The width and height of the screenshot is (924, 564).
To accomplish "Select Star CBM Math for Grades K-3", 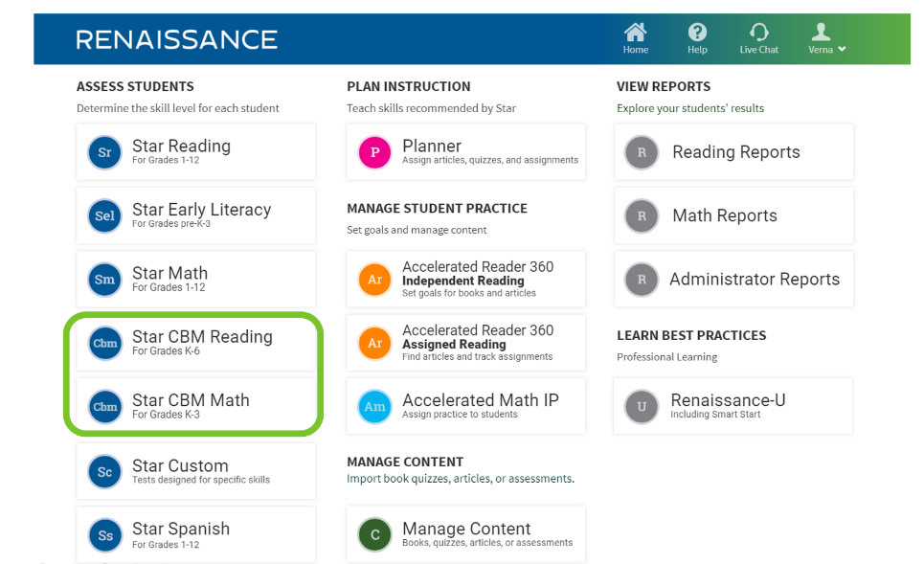I will pos(195,407).
